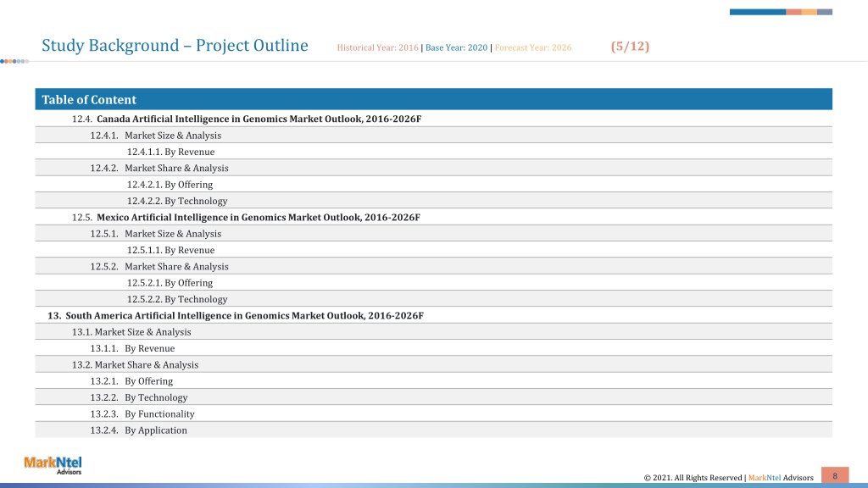This screenshot has height=488, width=868.
Task: Select row 12.5.2. Market Share & Analysis
Action: point(433,266)
